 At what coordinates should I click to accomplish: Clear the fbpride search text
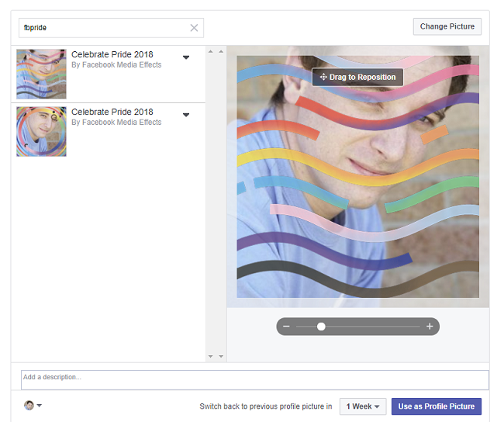194,28
